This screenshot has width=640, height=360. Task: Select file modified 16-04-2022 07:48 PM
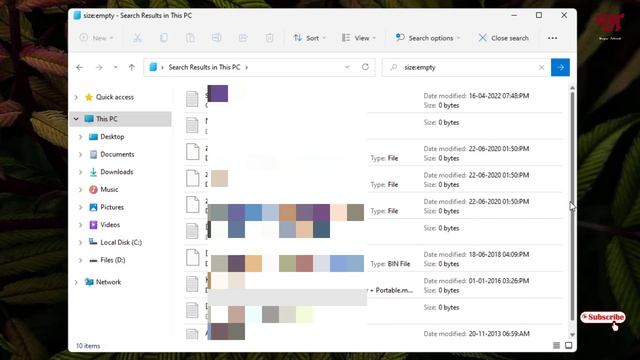373,100
